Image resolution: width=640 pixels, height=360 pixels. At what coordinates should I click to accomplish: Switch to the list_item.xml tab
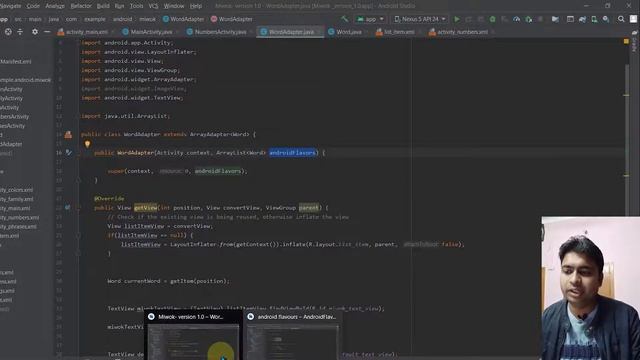(x=399, y=32)
